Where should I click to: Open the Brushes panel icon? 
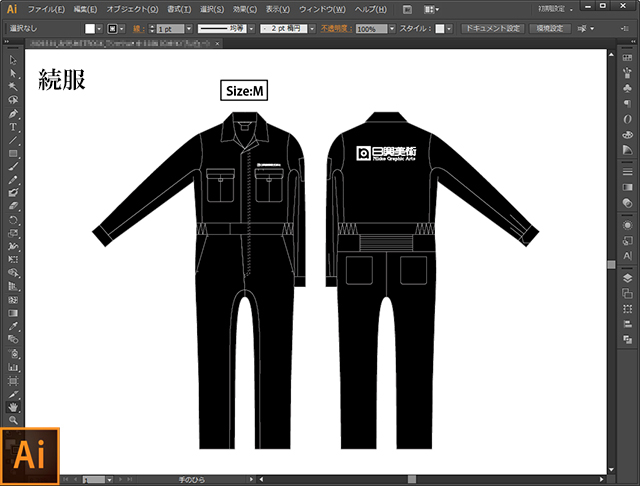coord(627,73)
